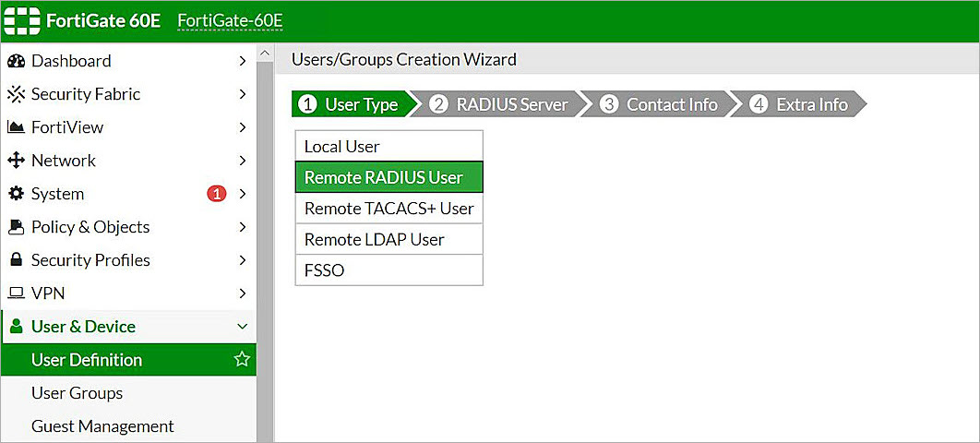Go to wizard step 3 Contact Info
980x443 pixels.
pos(660,104)
